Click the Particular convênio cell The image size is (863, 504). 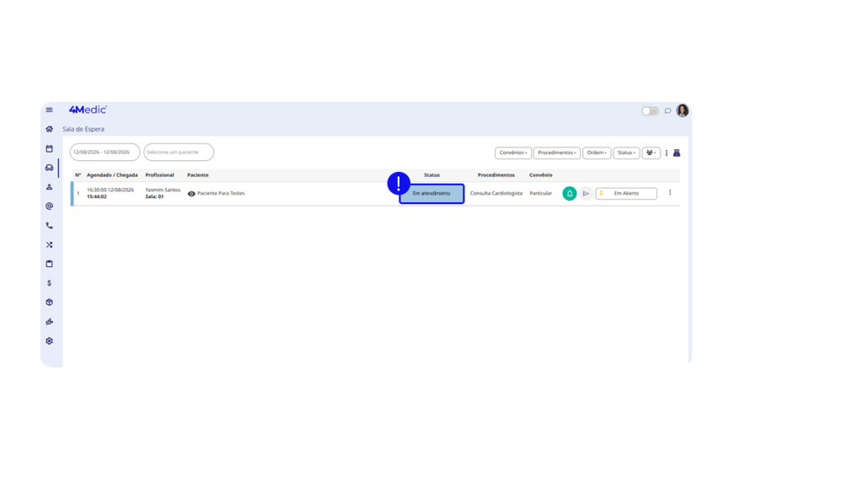(540, 194)
